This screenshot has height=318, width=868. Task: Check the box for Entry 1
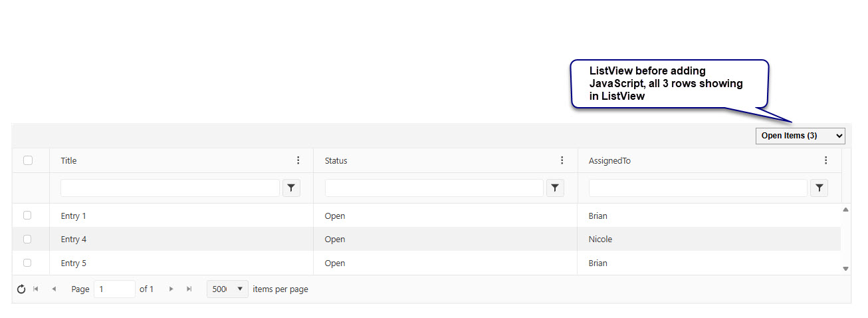pyautogui.click(x=27, y=216)
